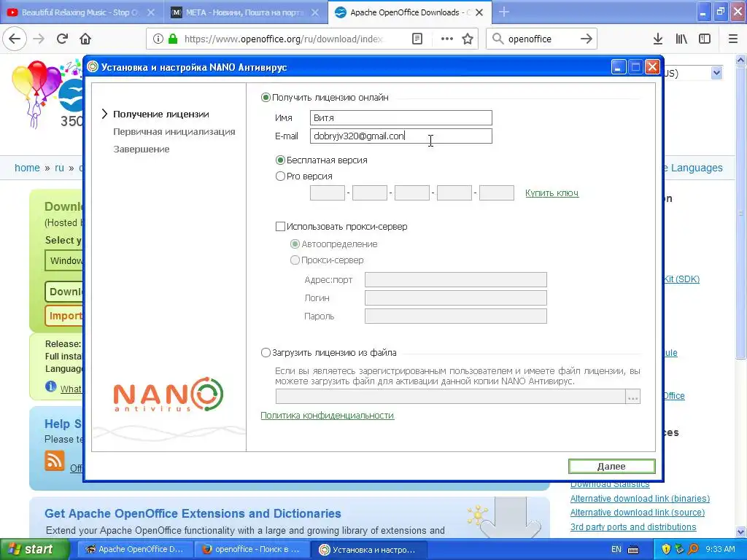
Task: Click the search magnifier icon in search box
Action: point(498,39)
